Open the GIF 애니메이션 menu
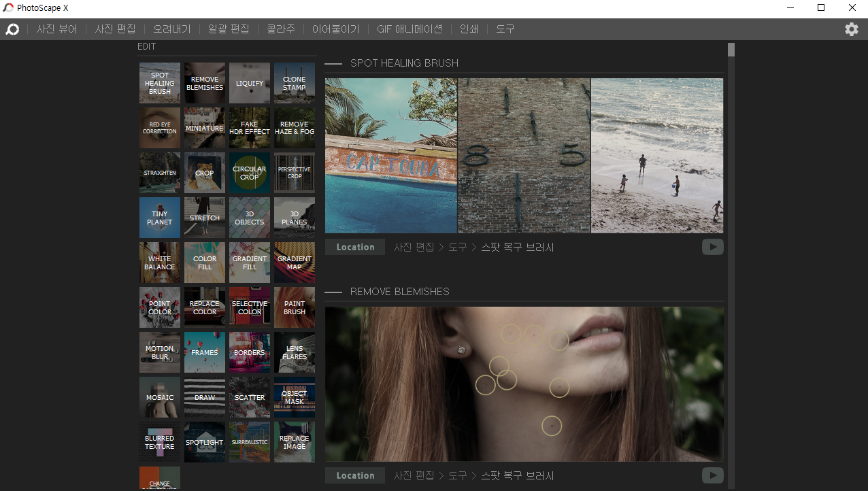This screenshot has width=868, height=491. tap(409, 29)
